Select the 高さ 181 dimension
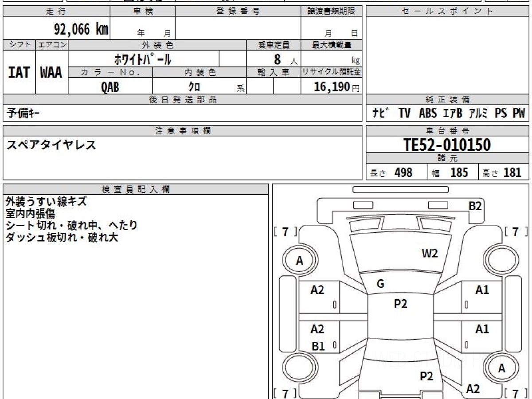This screenshot has width=532, height=399. pyautogui.click(x=502, y=172)
